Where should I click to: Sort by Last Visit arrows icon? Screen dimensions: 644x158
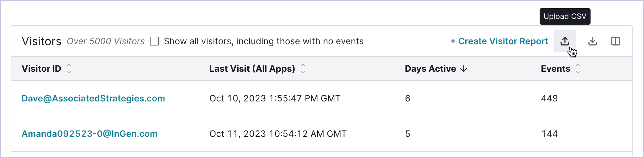point(303,69)
